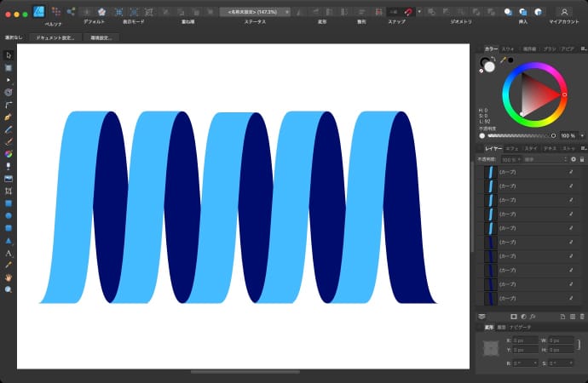588x383 pixels.
Task: Click the Designer Persona icon
Action: click(x=38, y=12)
